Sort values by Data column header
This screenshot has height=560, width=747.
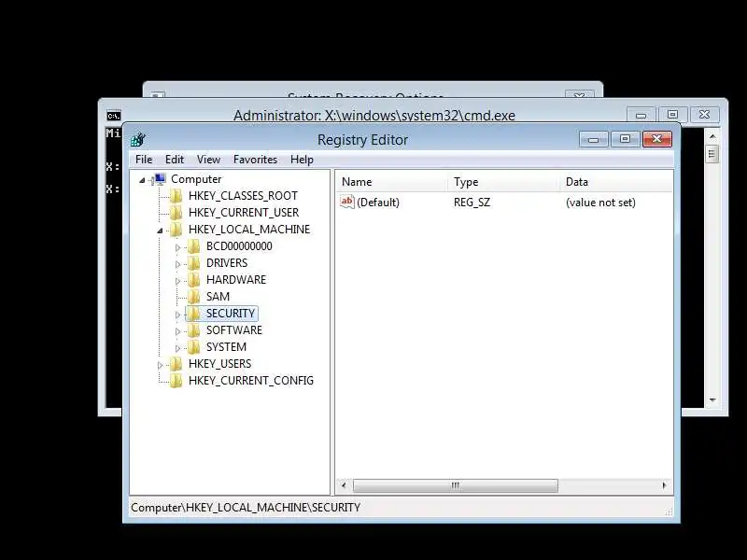[616, 182]
